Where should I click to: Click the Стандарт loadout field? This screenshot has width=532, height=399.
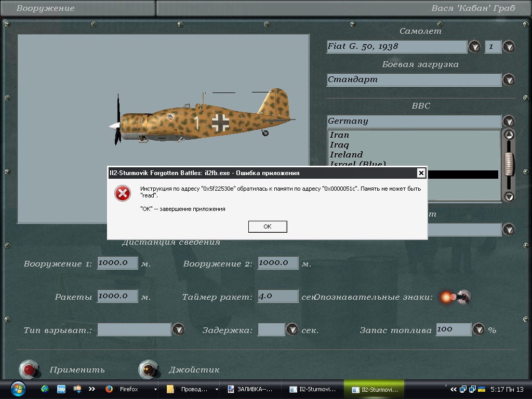(x=414, y=79)
